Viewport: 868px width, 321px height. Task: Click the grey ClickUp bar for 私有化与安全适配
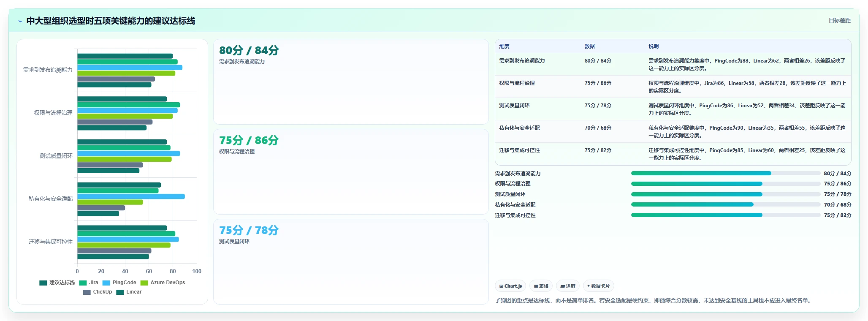[101, 208]
